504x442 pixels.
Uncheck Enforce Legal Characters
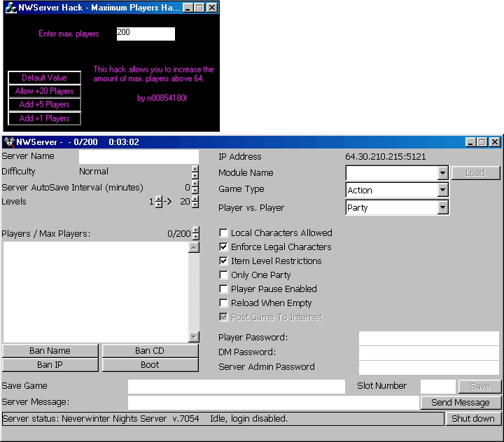coord(224,247)
